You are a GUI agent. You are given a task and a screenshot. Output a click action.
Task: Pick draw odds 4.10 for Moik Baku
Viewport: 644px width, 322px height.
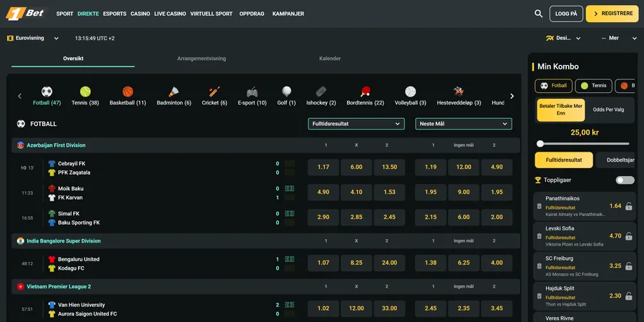356,192
